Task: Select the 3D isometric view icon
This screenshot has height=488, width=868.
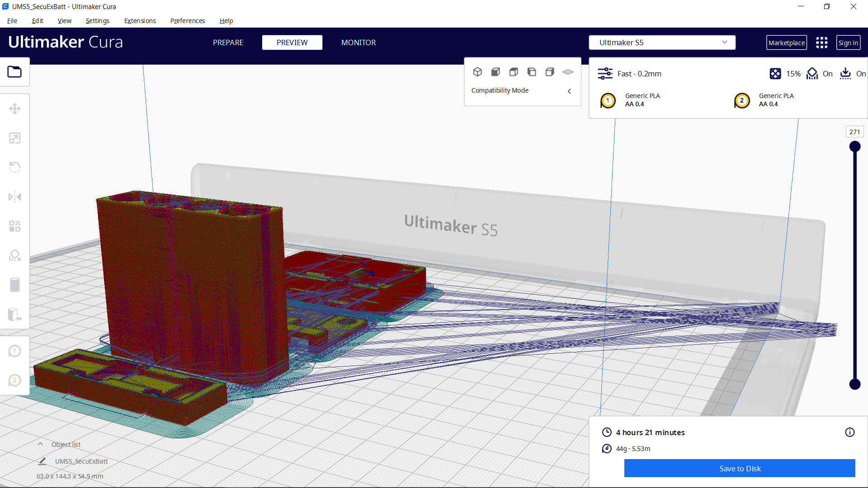Action: (477, 72)
